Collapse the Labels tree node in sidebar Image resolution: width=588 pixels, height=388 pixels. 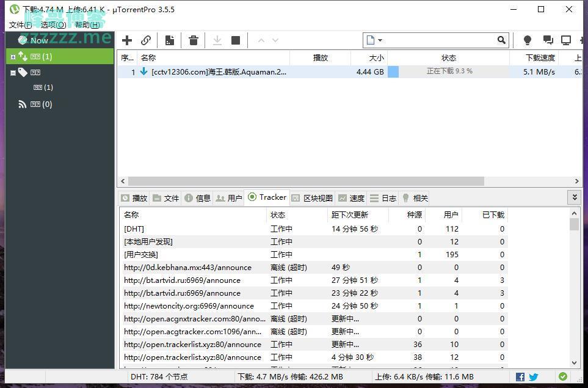(x=13, y=73)
